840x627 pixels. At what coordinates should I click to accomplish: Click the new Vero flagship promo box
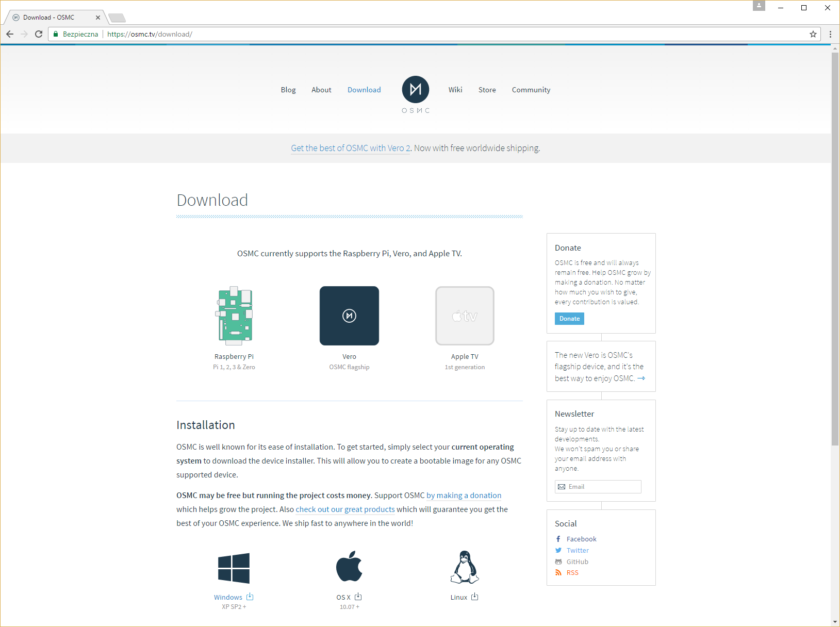point(601,367)
